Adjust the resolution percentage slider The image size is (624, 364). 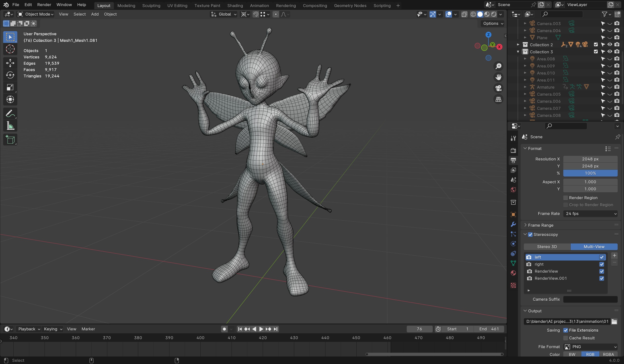point(590,173)
